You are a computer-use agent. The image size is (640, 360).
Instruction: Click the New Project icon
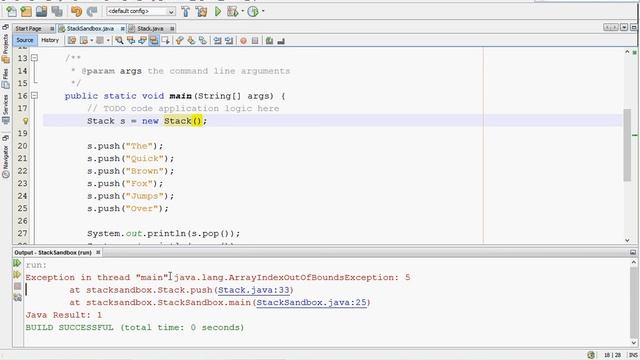tap(26, 11)
